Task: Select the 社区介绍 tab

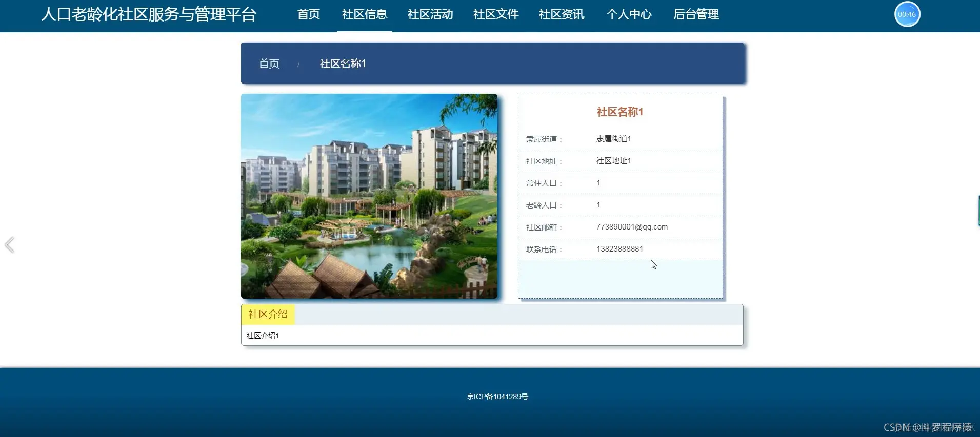Action: pyautogui.click(x=268, y=315)
